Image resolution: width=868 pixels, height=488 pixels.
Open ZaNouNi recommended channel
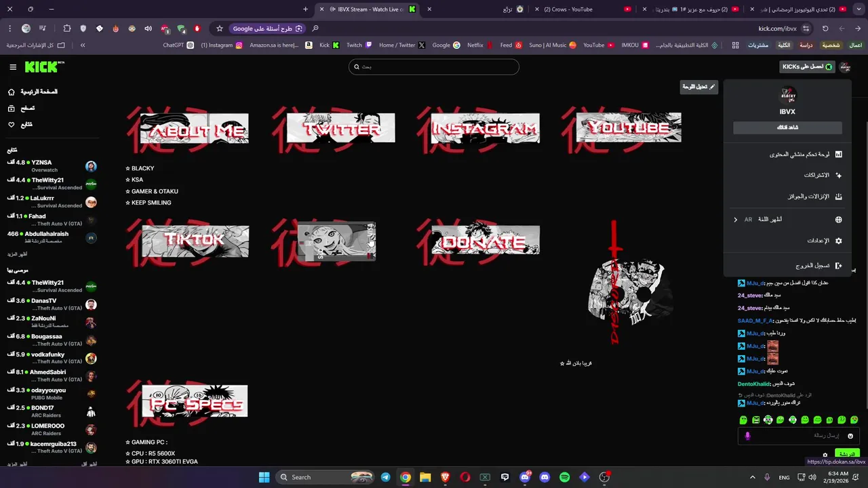point(52,322)
